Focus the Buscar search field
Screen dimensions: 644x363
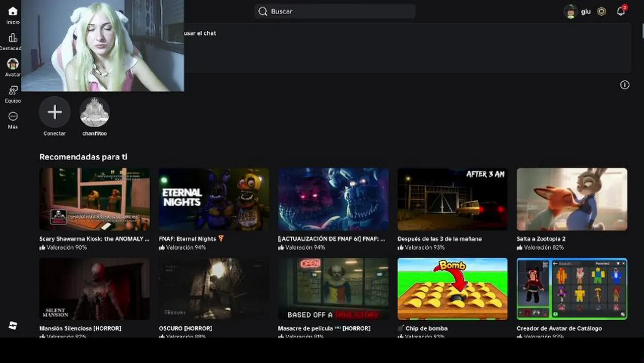[x=335, y=11]
